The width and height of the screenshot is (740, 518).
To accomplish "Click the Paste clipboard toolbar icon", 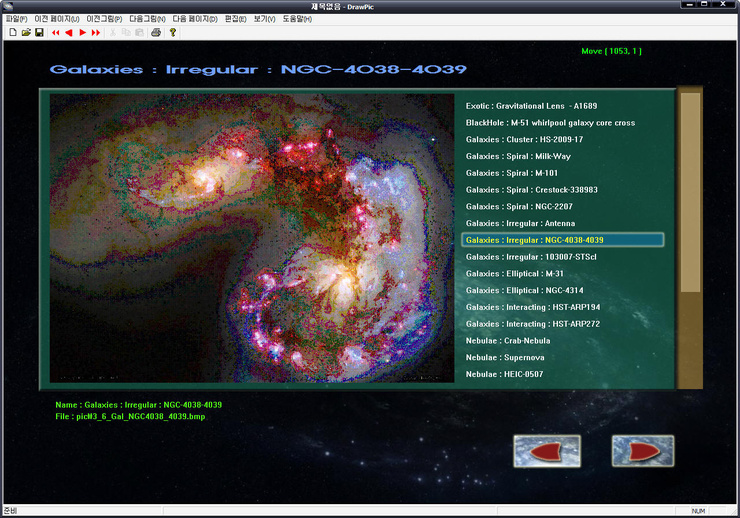I will pos(139,33).
